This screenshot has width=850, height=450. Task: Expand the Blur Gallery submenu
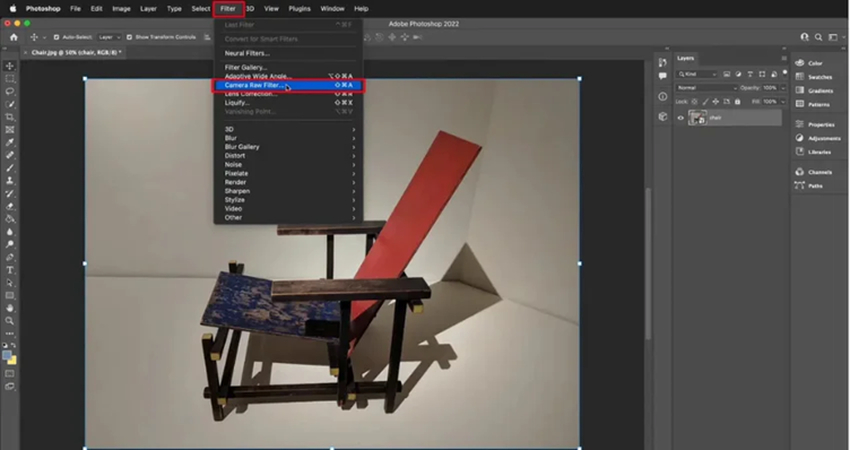pos(288,147)
